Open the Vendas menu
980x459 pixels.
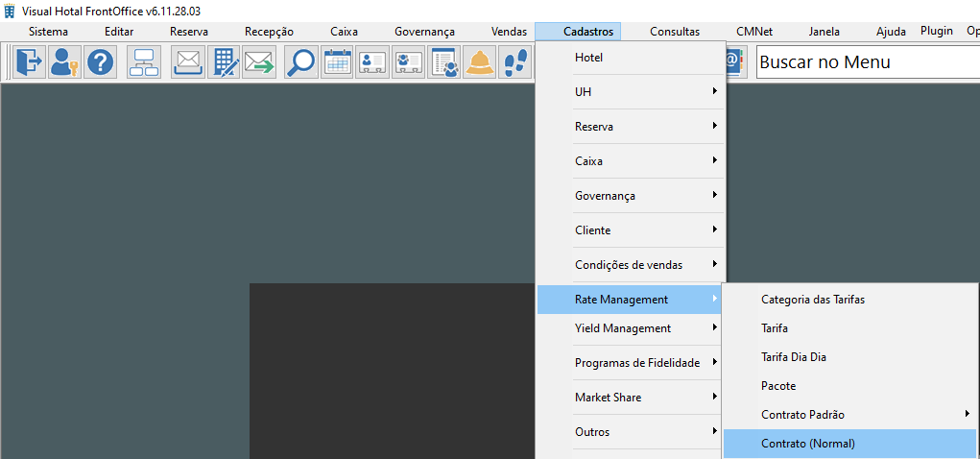click(x=509, y=32)
